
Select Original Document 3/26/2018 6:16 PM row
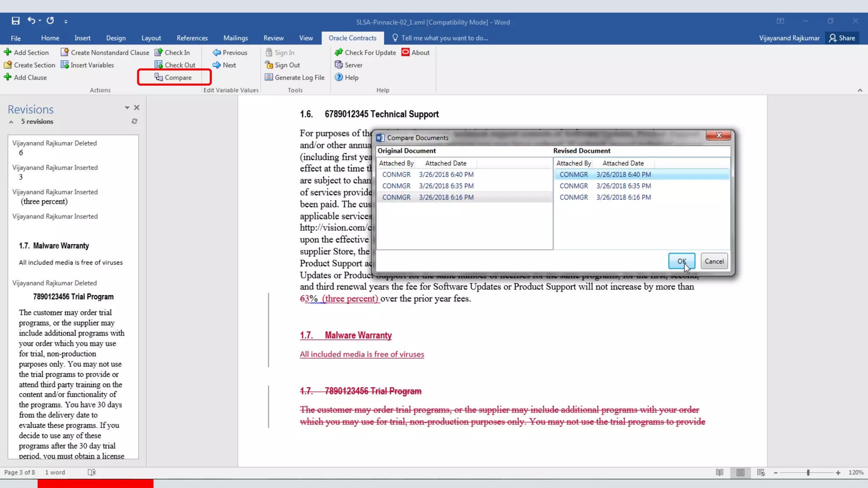coord(465,197)
